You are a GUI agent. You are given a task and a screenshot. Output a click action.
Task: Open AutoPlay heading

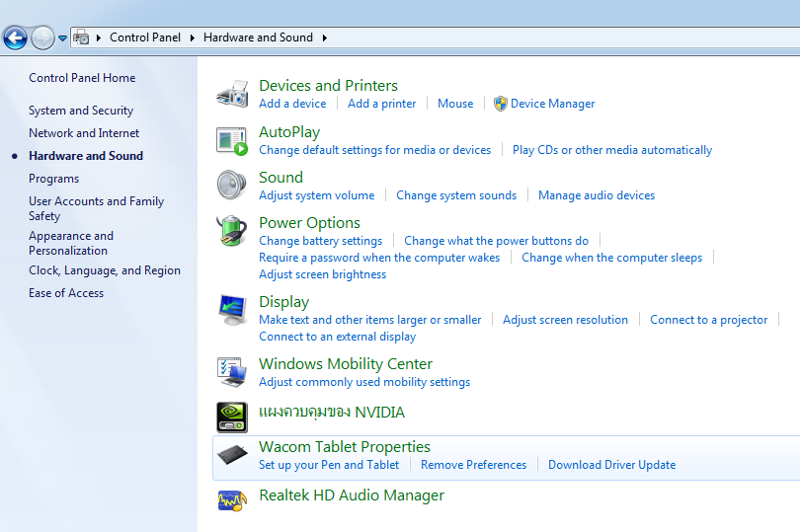[x=289, y=132]
